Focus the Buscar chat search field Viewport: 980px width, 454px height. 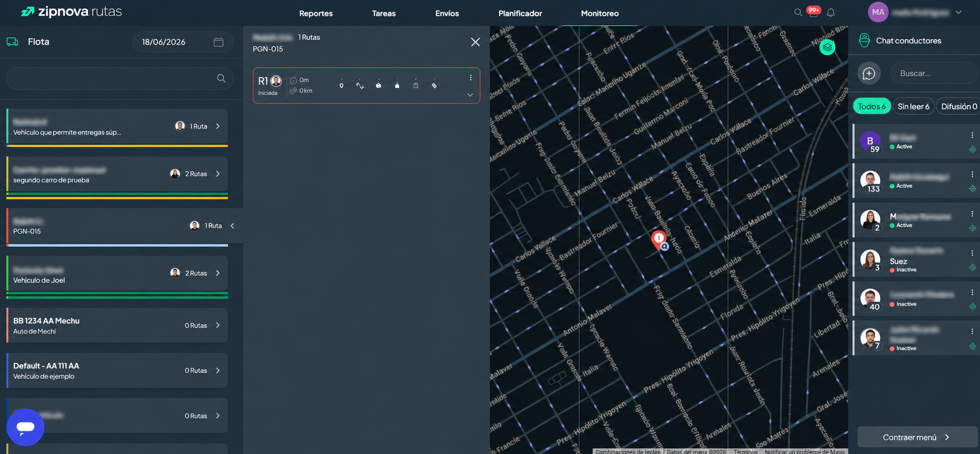point(935,73)
